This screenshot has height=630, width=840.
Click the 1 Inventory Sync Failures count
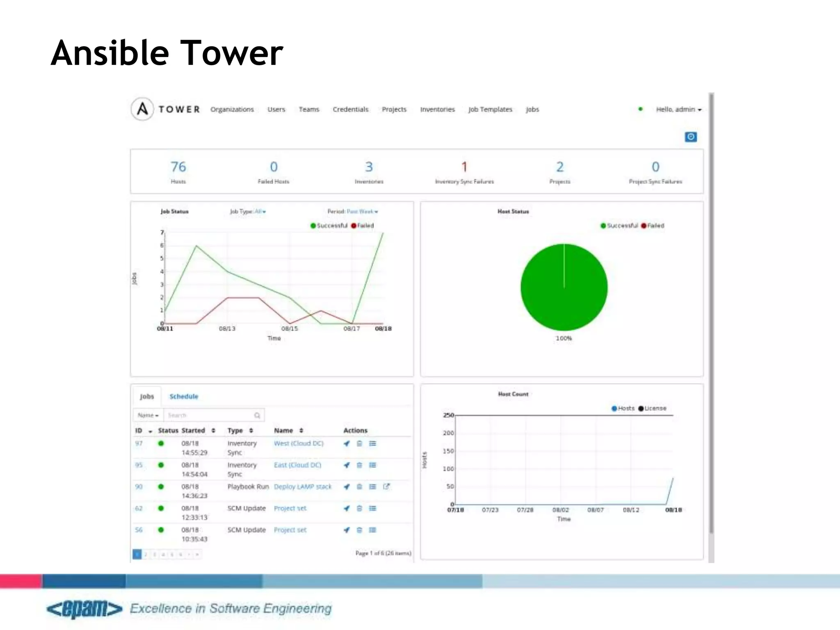[x=464, y=167]
